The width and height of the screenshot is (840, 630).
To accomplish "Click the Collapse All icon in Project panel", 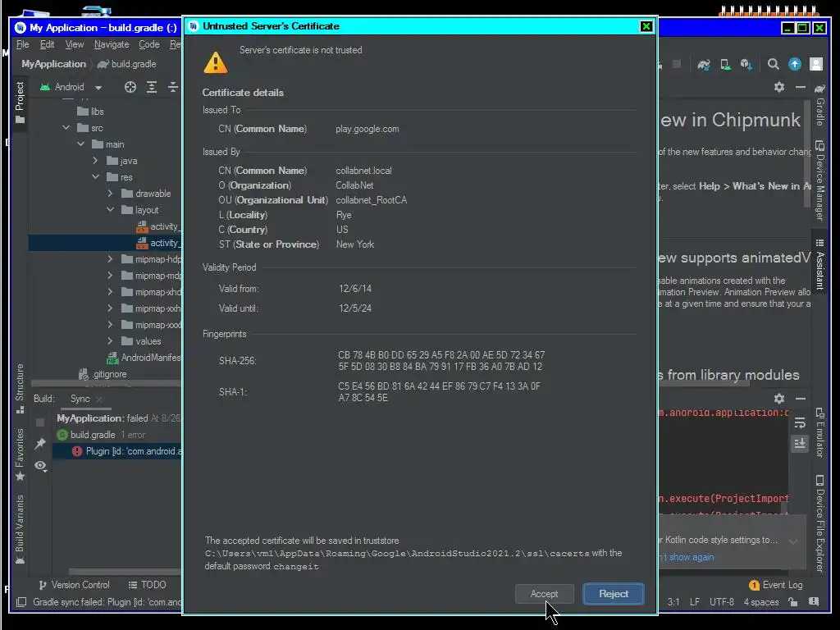I will [172, 87].
